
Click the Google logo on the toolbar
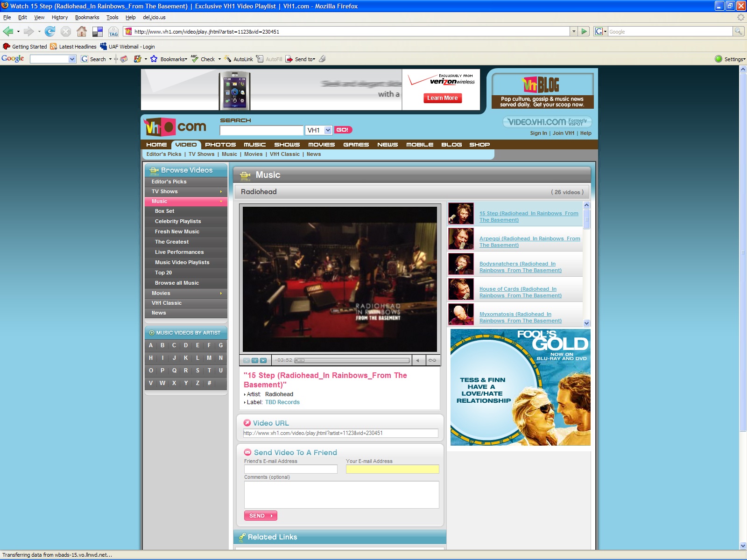(x=13, y=58)
